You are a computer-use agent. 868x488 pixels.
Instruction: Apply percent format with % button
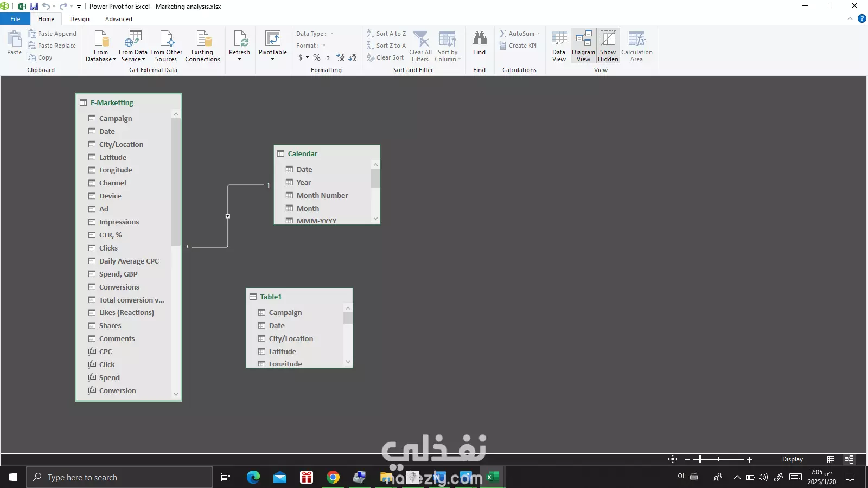click(316, 57)
